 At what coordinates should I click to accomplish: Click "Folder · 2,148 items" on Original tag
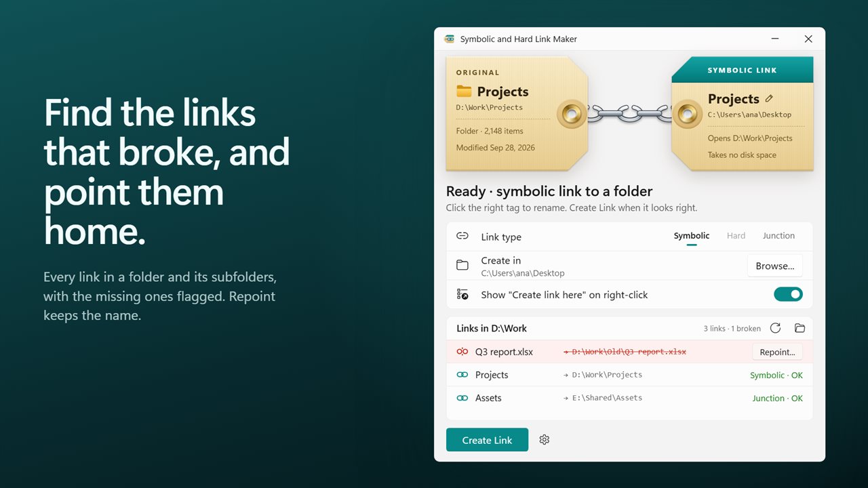[490, 131]
